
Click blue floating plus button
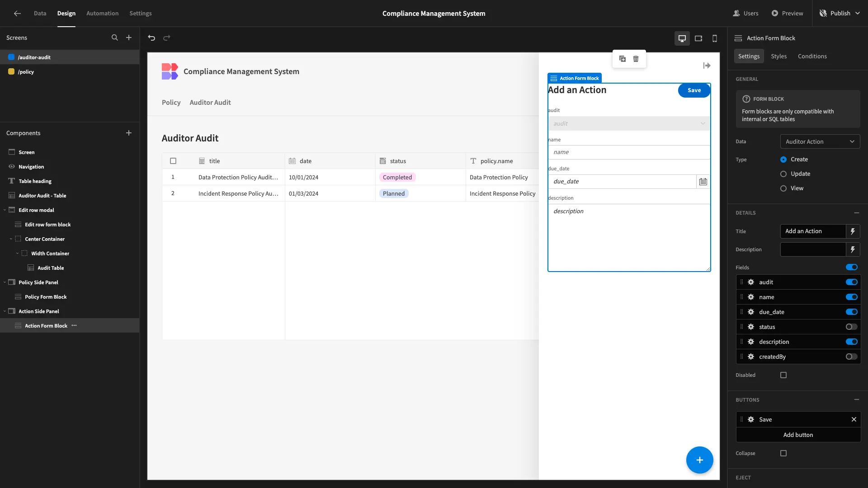tap(699, 460)
